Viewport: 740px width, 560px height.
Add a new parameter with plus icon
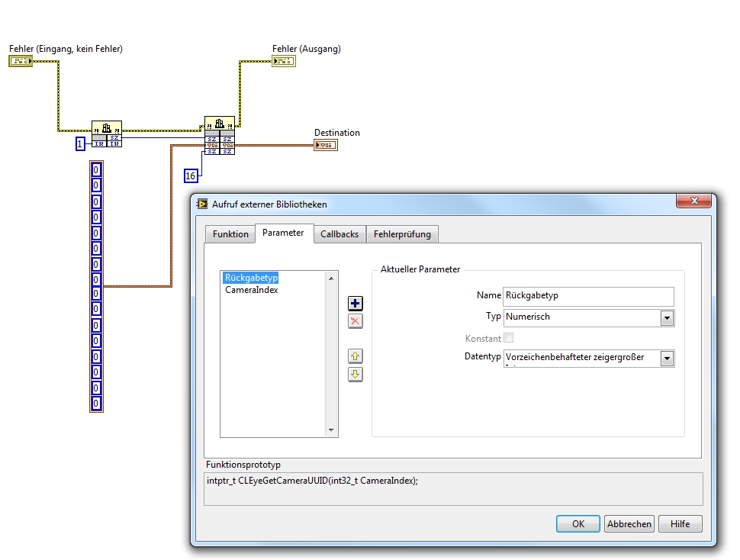355,303
